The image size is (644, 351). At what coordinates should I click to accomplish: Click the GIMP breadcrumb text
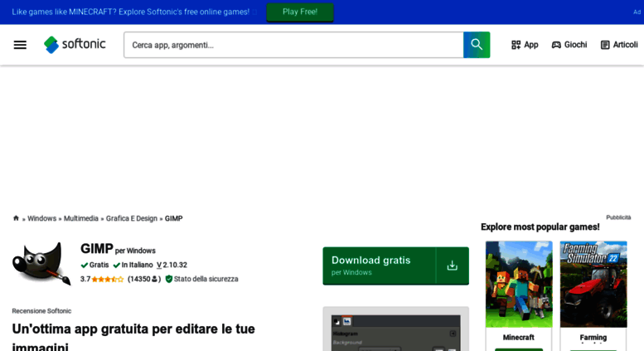174,218
